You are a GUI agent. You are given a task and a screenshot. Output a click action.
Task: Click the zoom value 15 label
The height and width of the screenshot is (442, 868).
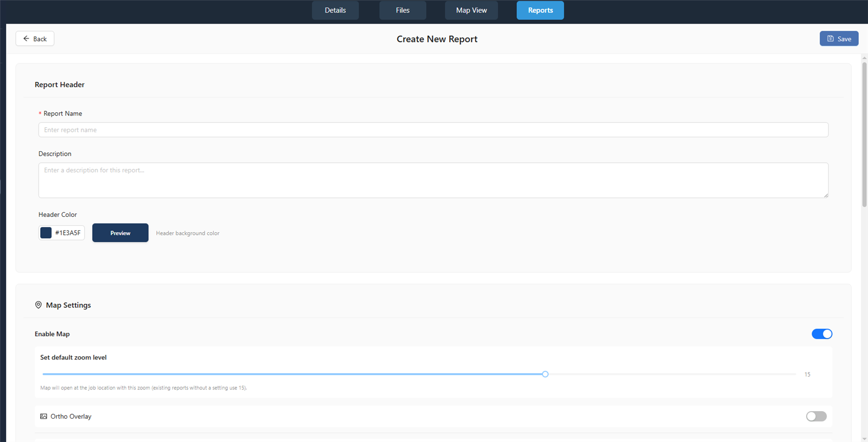807,374
